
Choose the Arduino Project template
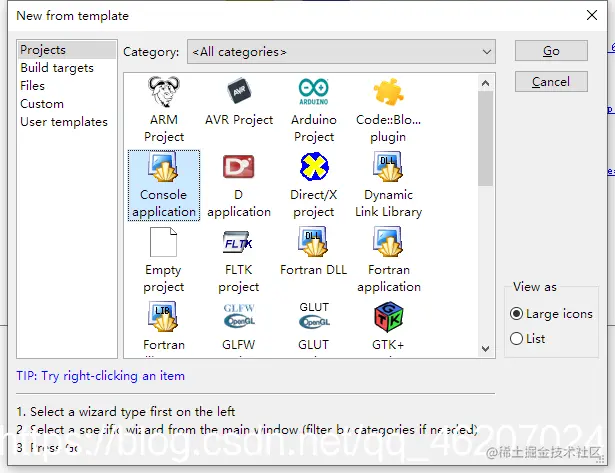[x=314, y=109]
